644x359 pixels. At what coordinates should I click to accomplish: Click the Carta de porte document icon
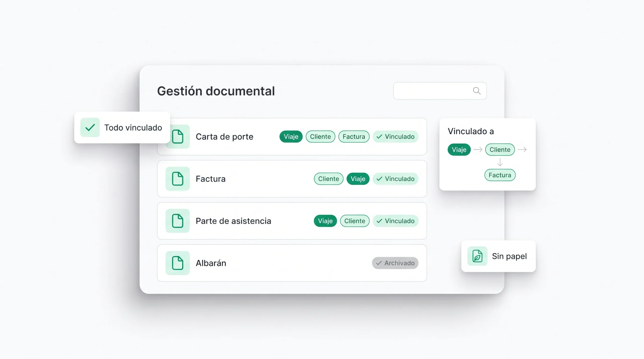(178, 136)
